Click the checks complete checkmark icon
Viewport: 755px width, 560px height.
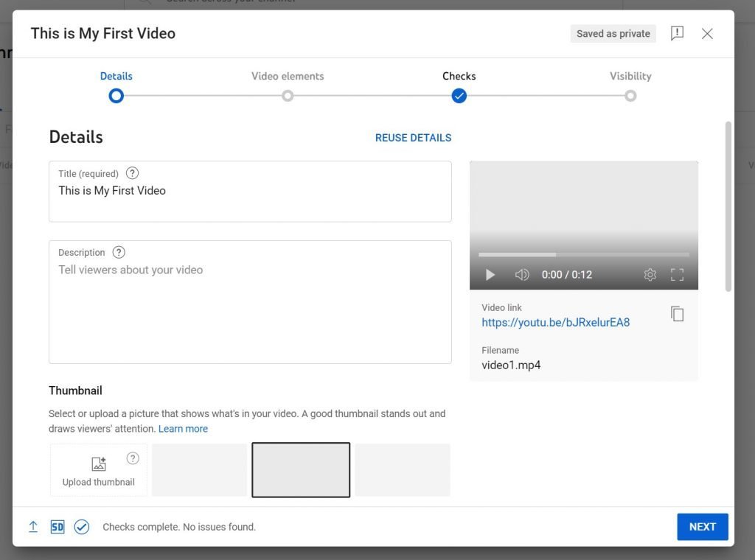(82, 527)
